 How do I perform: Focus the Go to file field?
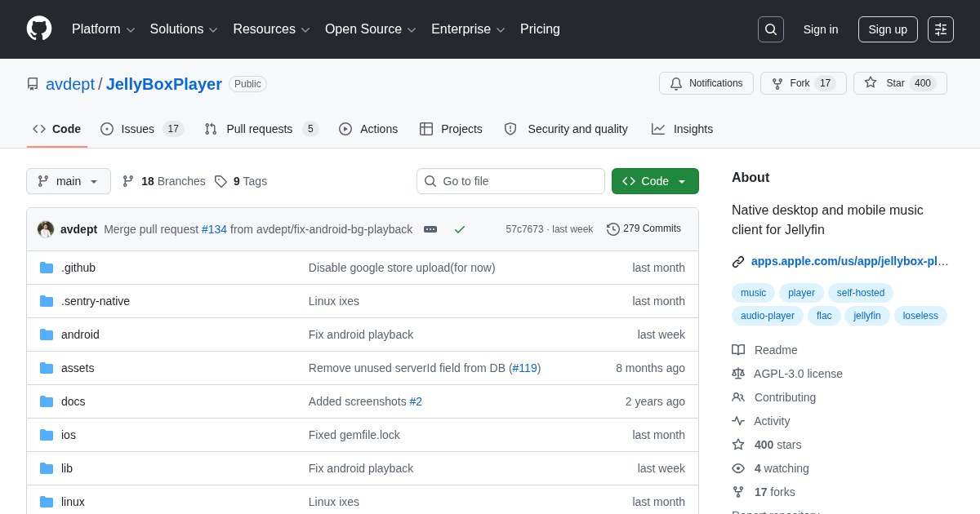click(510, 181)
